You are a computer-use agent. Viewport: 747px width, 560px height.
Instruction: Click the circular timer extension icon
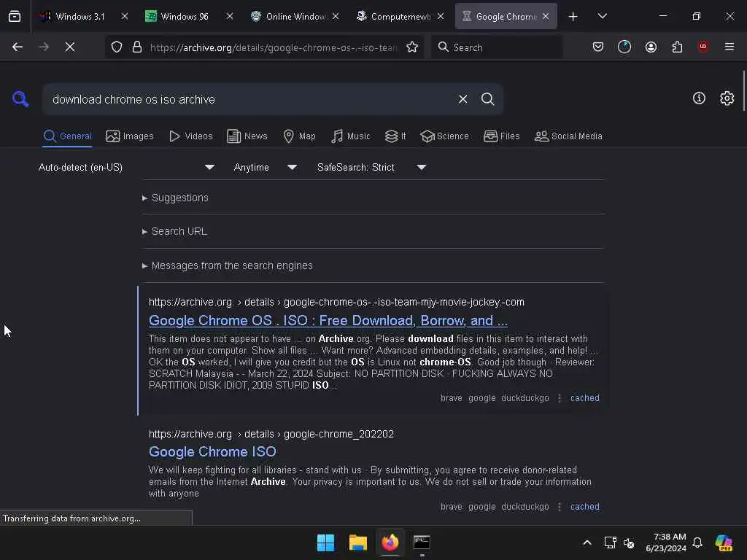coord(624,47)
